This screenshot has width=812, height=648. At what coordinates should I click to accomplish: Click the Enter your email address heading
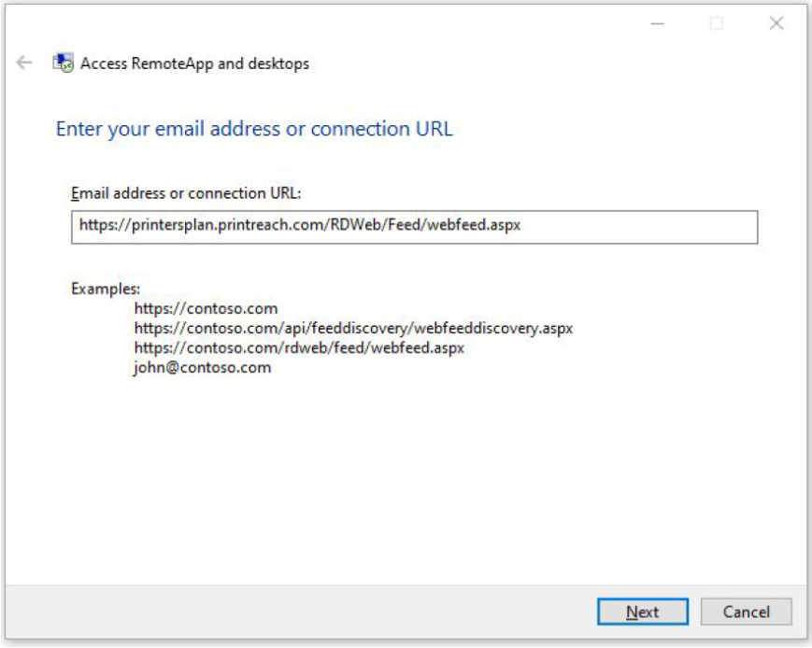[x=254, y=129]
